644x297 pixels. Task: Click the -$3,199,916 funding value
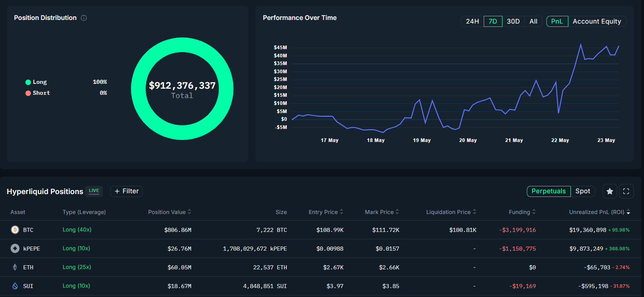click(517, 230)
